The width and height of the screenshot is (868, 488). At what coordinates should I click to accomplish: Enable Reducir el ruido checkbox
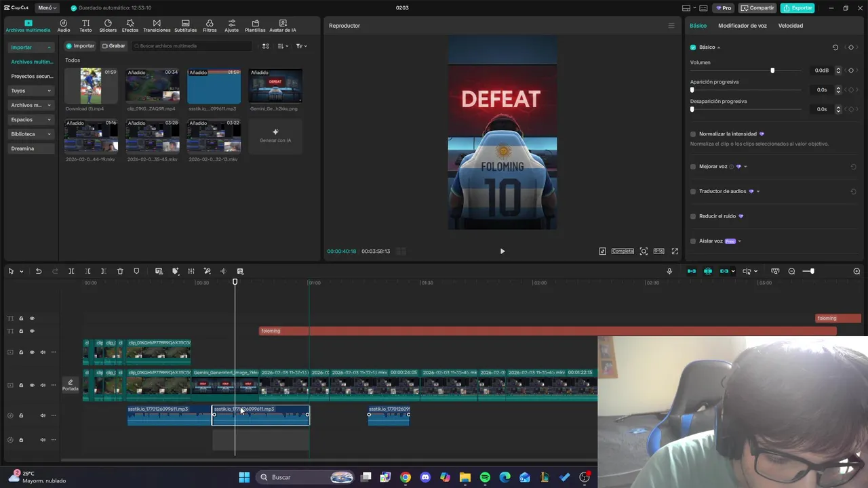pos(693,216)
